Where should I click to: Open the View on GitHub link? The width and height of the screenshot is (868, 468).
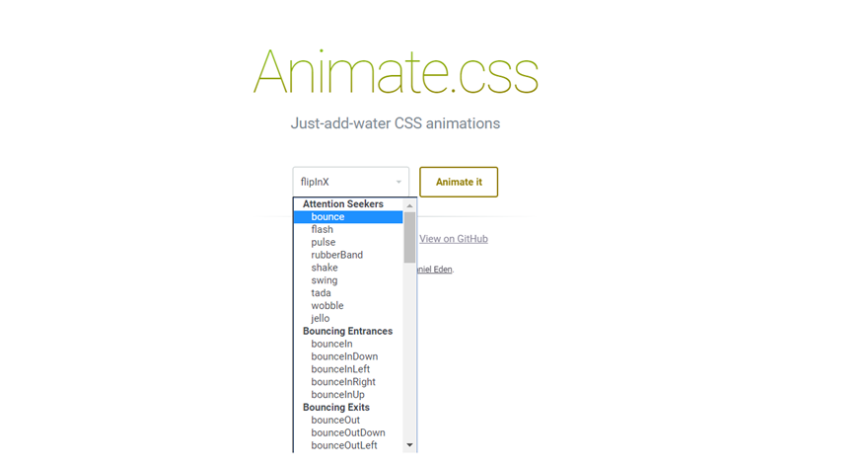coord(454,239)
